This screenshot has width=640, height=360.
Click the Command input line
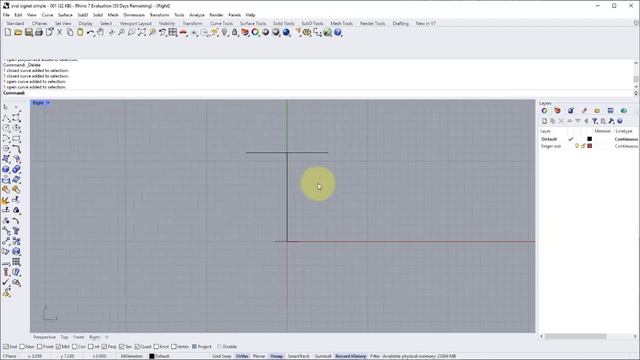click(318, 93)
